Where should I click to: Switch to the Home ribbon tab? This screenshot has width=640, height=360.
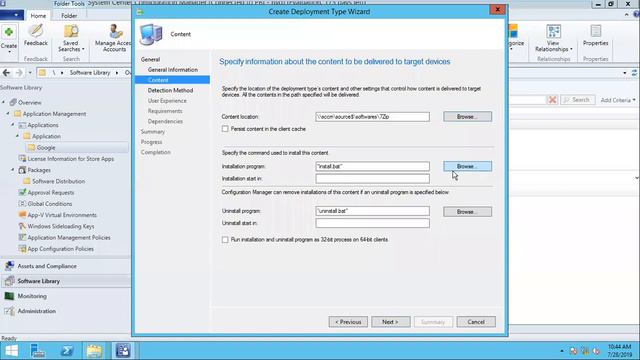click(38, 16)
